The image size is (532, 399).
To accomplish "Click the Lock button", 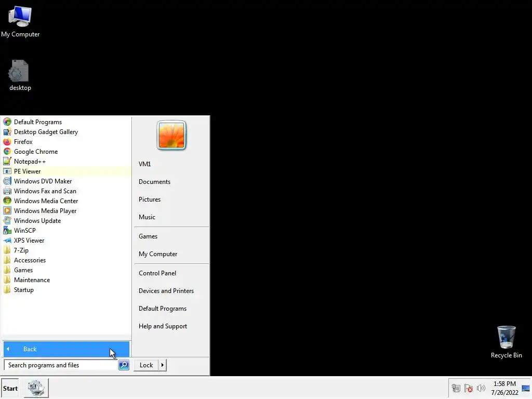I will click(146, 365).
